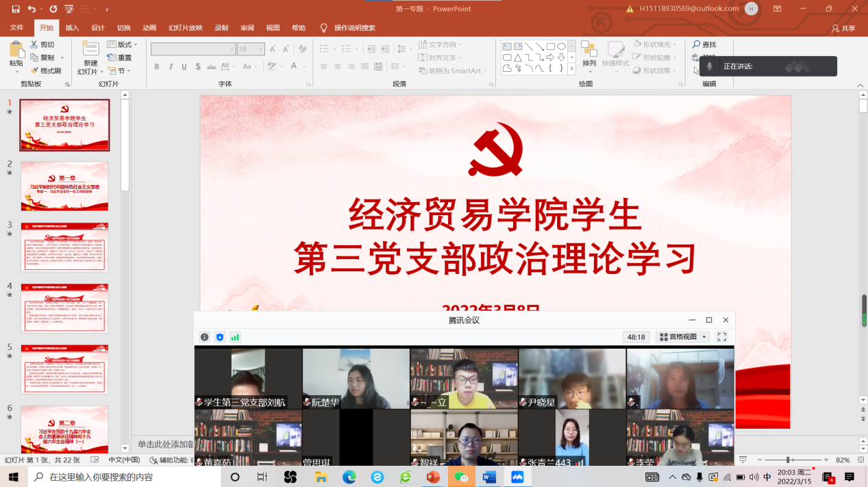Click the Tencent Meeting fullscreen icon
The width and height of the screenshot is (868, 487).
click(721, 337)
